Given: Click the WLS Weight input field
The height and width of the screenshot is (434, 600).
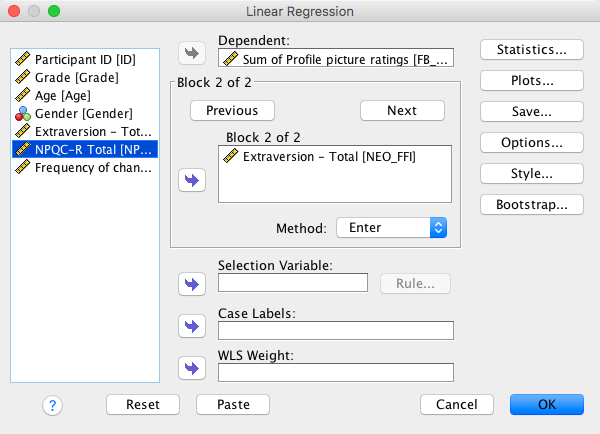Looking at the screenshot, I should pyautogui.click(x=335, y=372).
